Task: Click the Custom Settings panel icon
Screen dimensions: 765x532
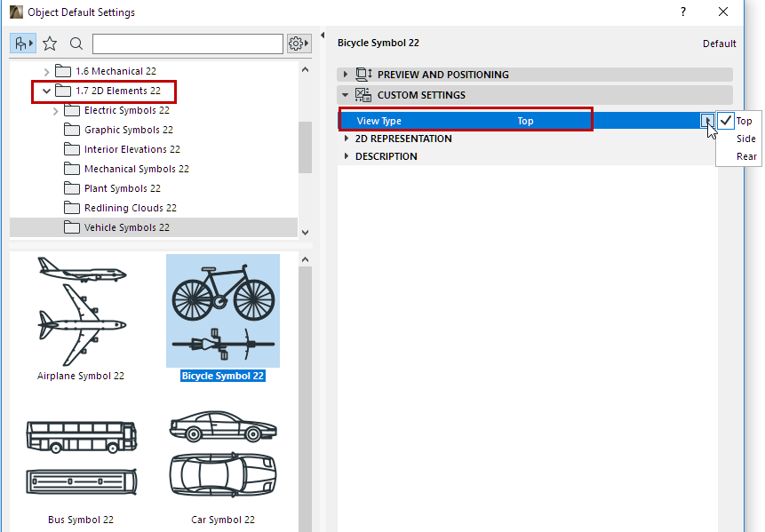Action: click(x=363, y=95)
